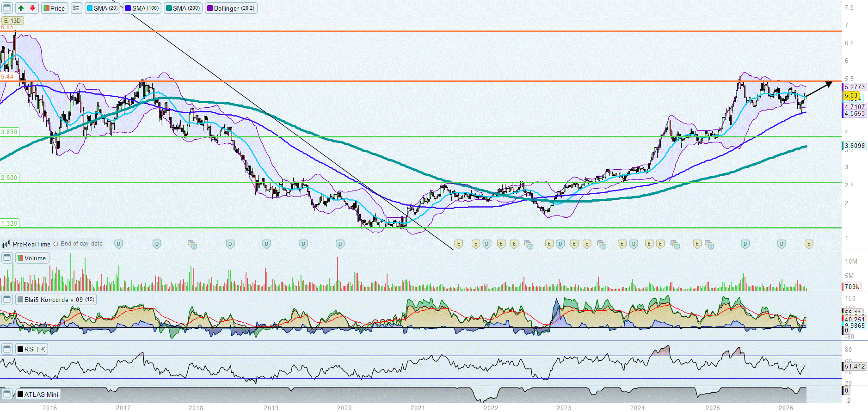Open the Blai5 Koncorde v.09 indicator label
868x412 pixels.
(56, 300)
